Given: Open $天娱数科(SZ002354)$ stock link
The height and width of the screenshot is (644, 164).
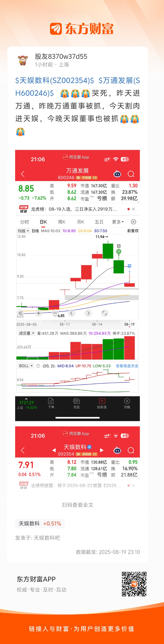Looking at the screenshot, I should (x=55, y=80).
